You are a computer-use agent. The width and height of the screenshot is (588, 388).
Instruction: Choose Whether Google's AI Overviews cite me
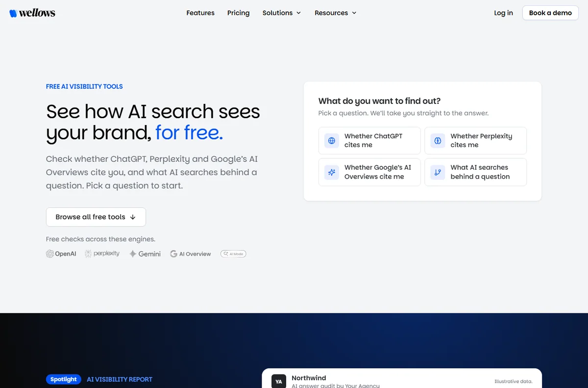369,172
